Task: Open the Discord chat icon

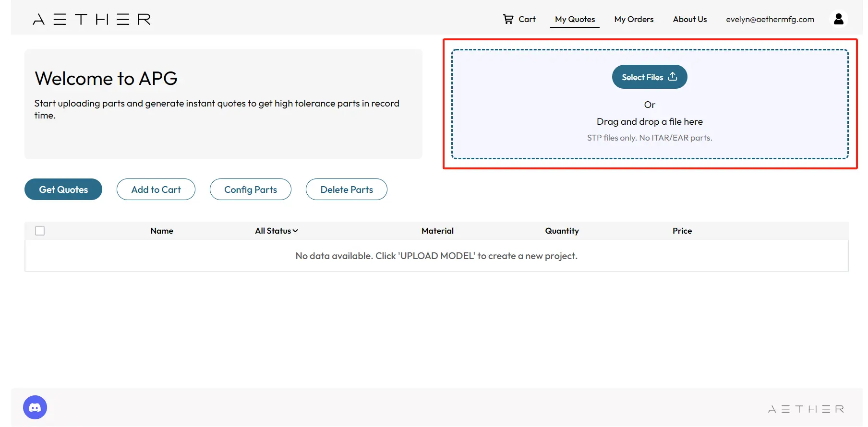Action: tap(35, 407)
